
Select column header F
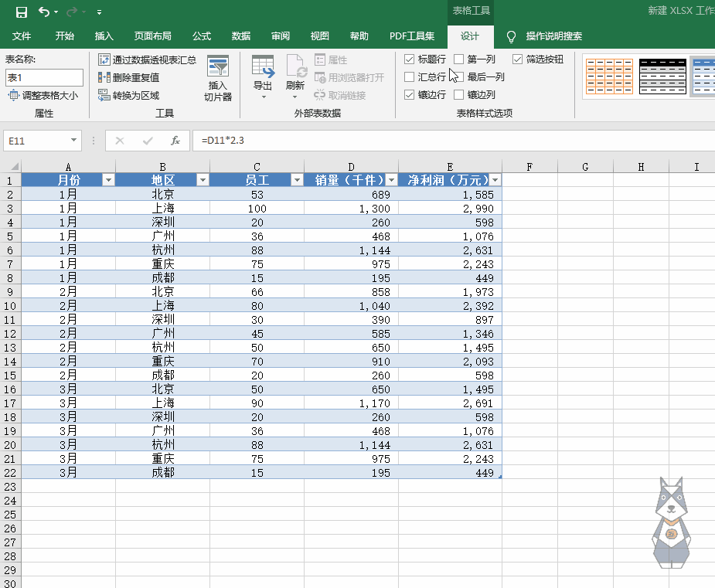point(529,166)
